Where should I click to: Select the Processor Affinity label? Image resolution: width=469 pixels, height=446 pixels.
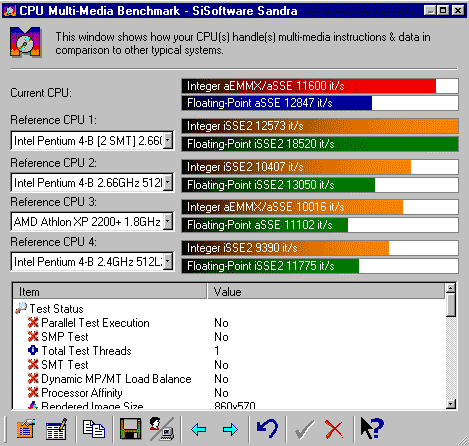click(x=82, y=393)
